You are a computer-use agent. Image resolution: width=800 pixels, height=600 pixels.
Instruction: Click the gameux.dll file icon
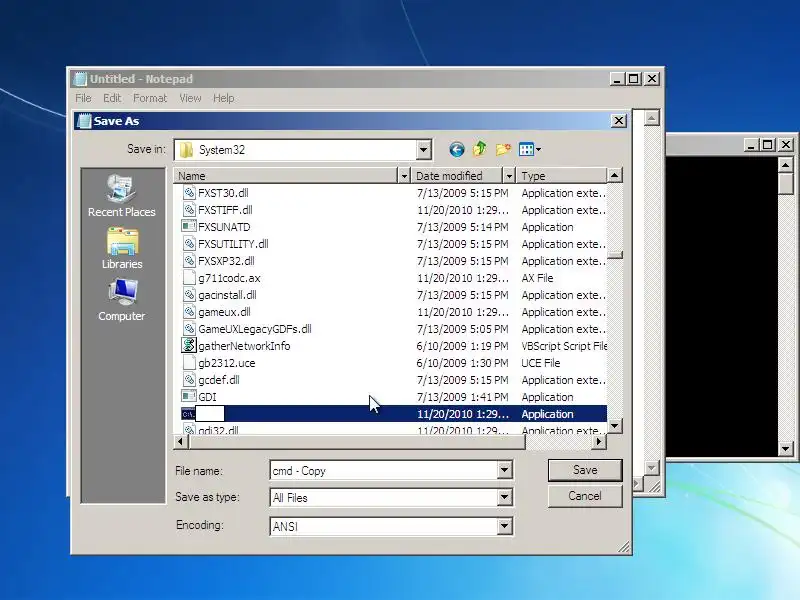[x=189, y=312]
